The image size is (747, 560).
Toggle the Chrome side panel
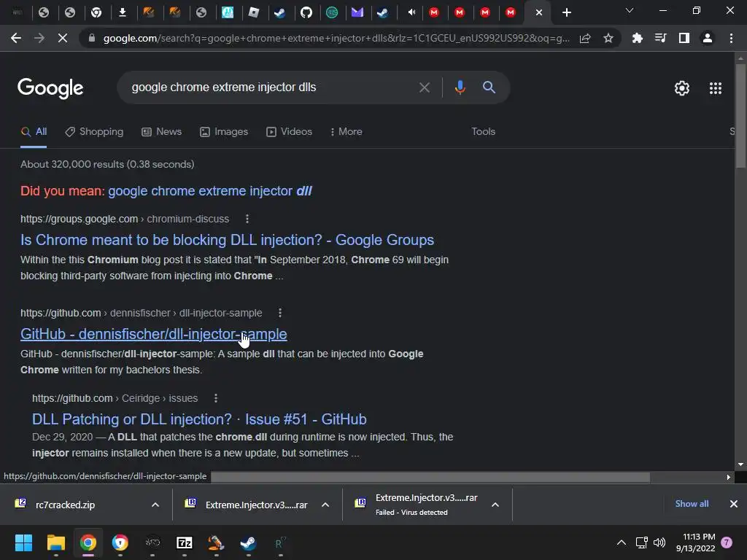click(684, 38)
